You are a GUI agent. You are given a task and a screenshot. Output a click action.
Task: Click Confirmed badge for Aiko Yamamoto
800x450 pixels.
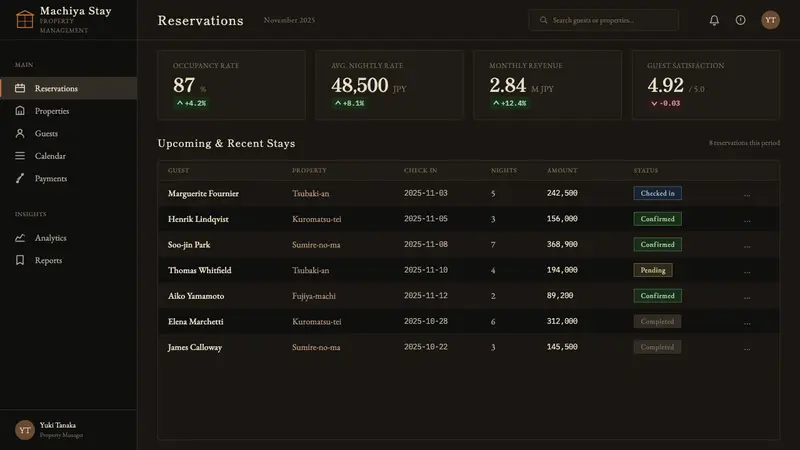click(657, 295)
